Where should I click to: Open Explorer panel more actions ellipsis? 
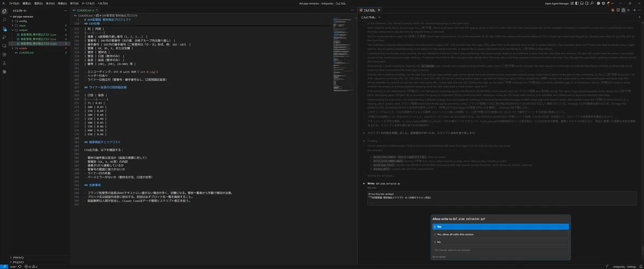point(65,10)
